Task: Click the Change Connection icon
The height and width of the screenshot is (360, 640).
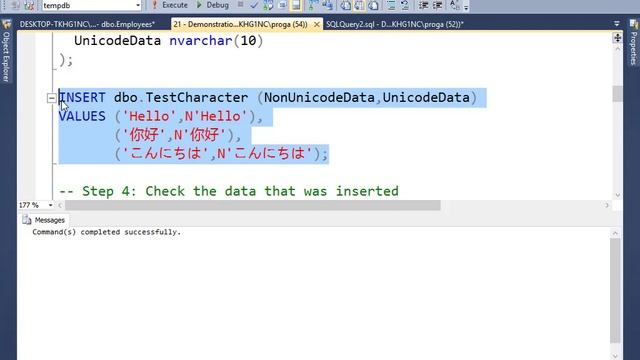Action: pos(29,5)
